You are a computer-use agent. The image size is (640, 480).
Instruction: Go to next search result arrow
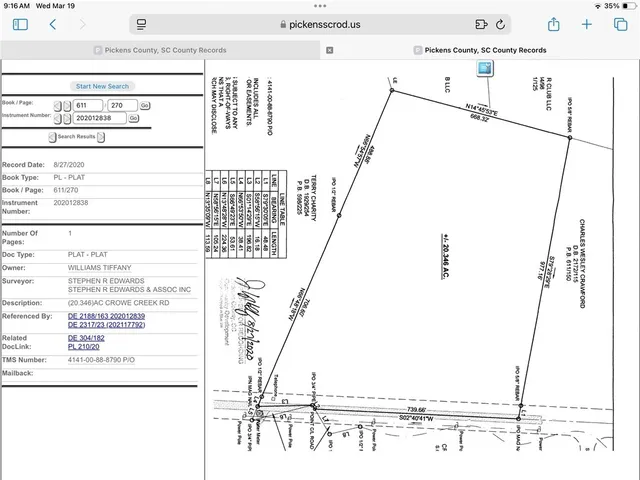(100, 136)
